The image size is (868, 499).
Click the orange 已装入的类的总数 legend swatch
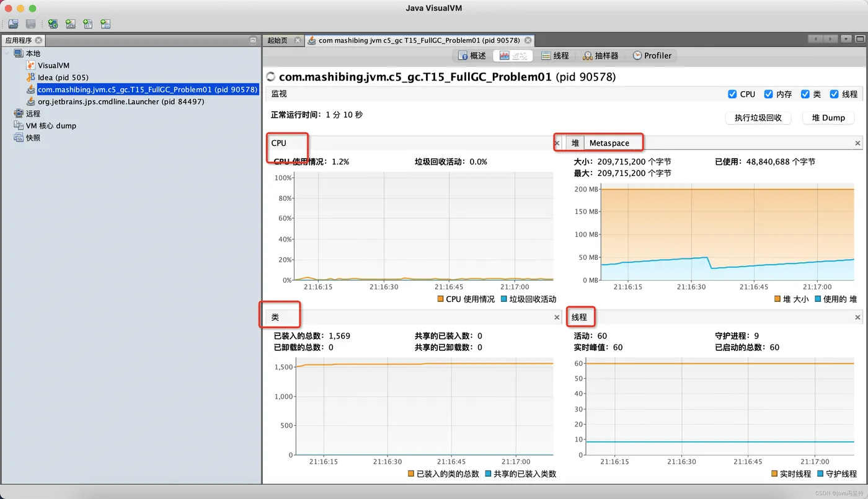411,474
